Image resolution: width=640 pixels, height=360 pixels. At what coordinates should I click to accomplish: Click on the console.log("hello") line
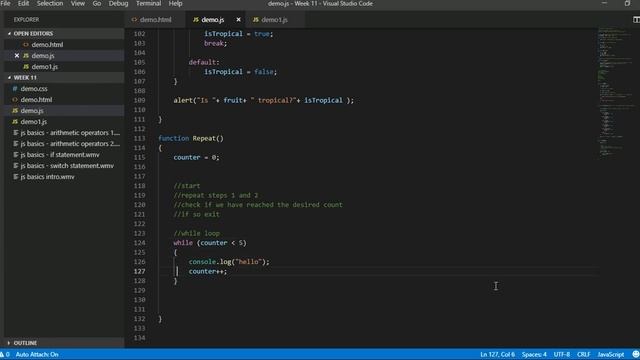click(229, 262)
